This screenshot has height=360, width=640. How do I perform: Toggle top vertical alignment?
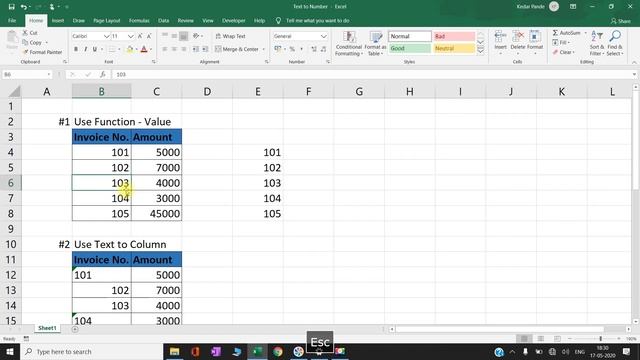pyautogui.click(x=164, y=36)
